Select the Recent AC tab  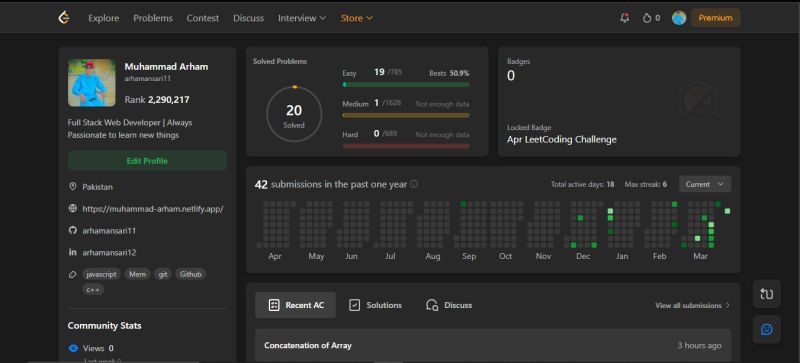(x=295, y=305)
